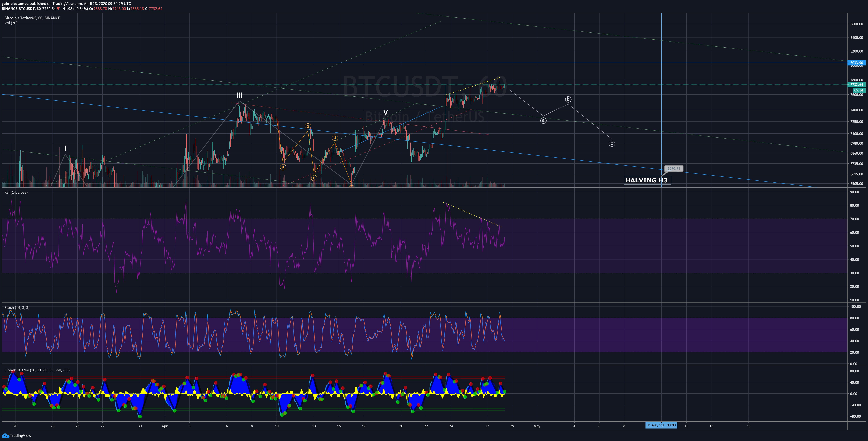868x441 pixels.
Task: Click author name gabrielestampa in header
Action: coord(15,4)
